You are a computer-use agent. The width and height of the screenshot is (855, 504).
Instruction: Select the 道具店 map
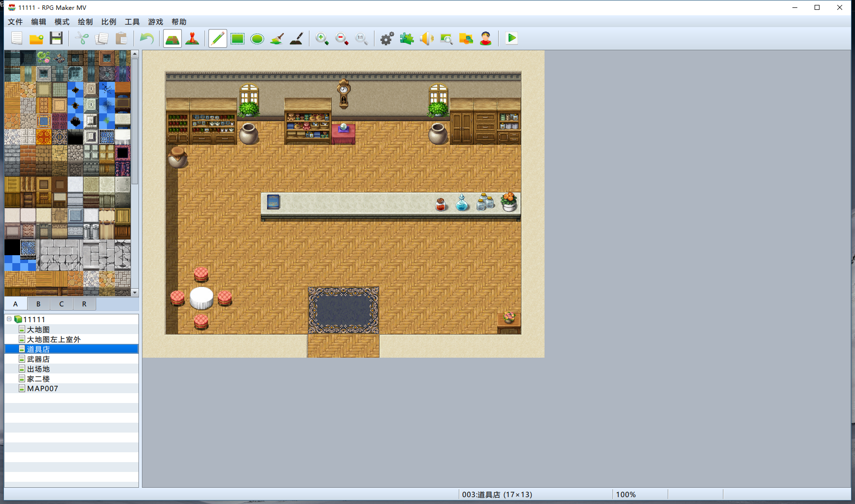pyautogui.click(x=71, y=349)
